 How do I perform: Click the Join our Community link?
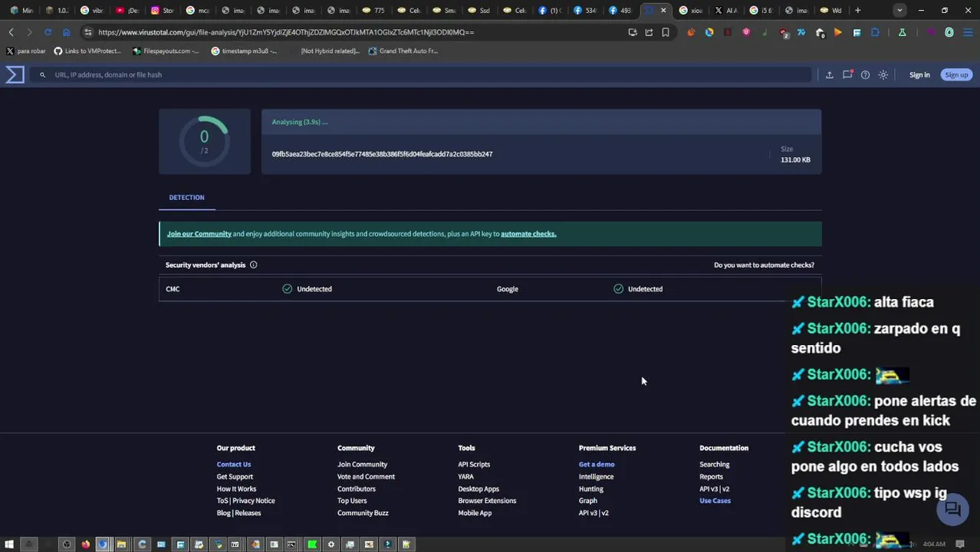[199, 234]
